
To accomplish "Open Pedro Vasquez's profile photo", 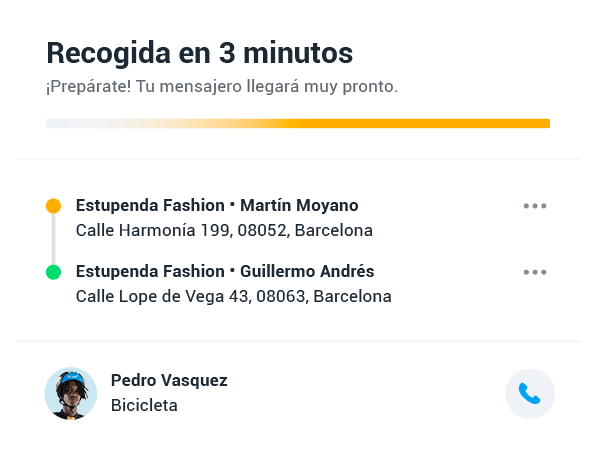I will [x=71, y=393].
